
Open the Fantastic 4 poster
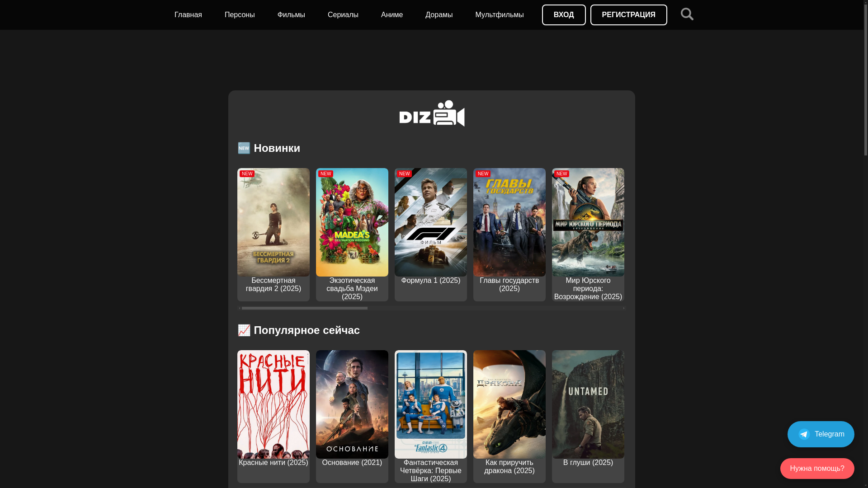click(431, 404)
